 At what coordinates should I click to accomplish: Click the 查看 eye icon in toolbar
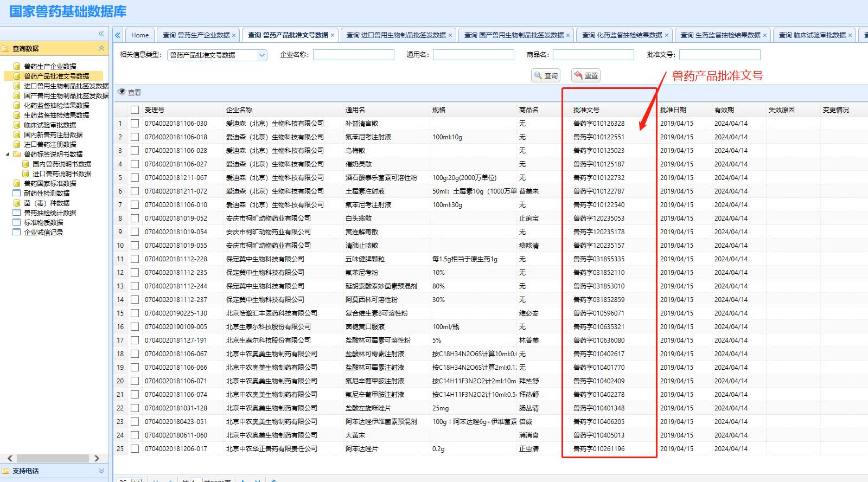point(122,92)
